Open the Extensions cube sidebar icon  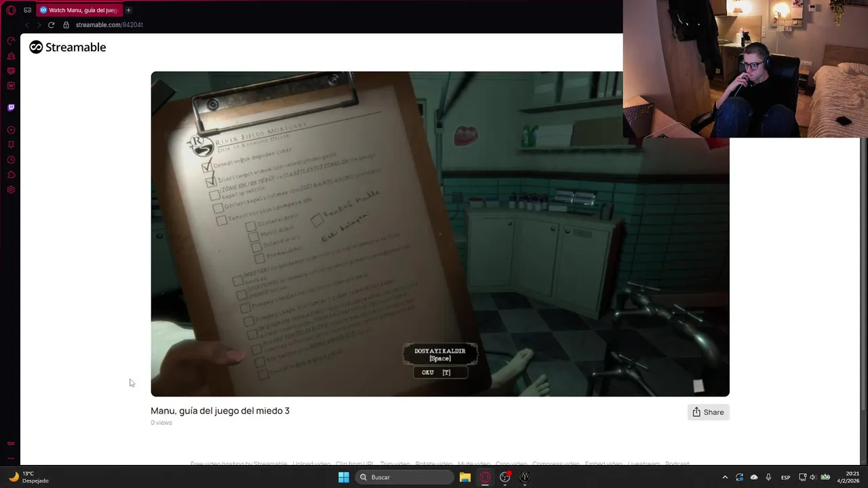pos(11,175)
